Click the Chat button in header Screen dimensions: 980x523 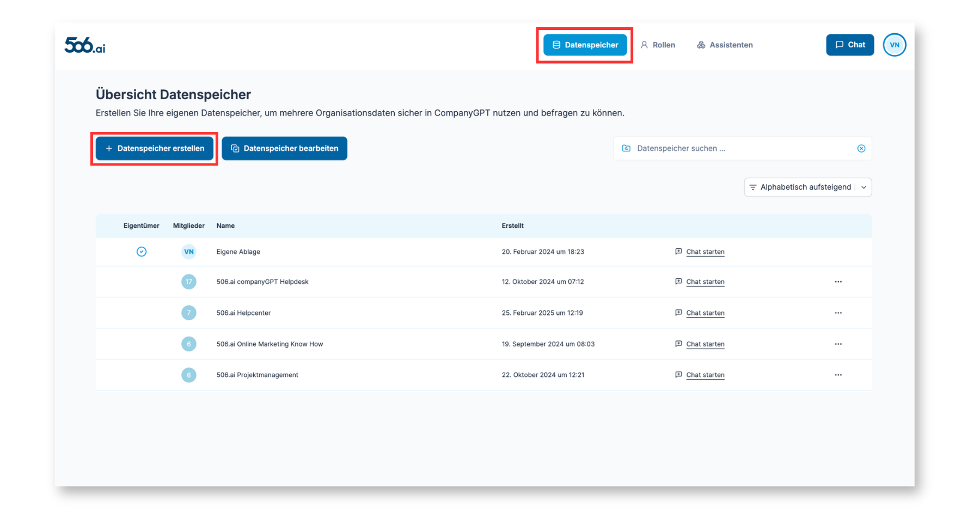850,45
